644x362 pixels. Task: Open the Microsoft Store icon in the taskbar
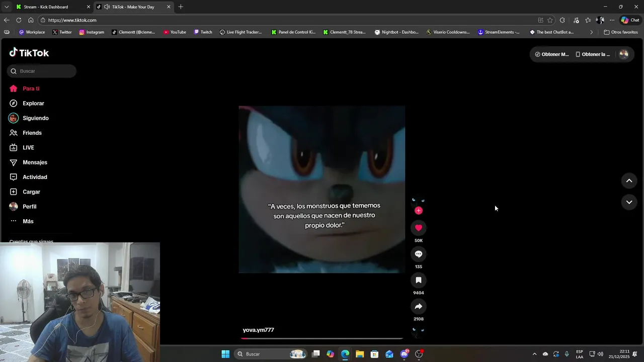tap(374, 354)
